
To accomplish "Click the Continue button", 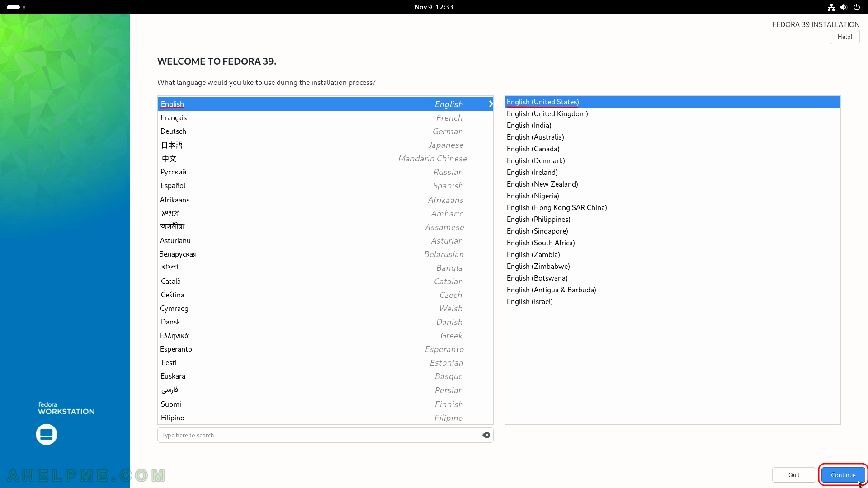I will (843, 475).
